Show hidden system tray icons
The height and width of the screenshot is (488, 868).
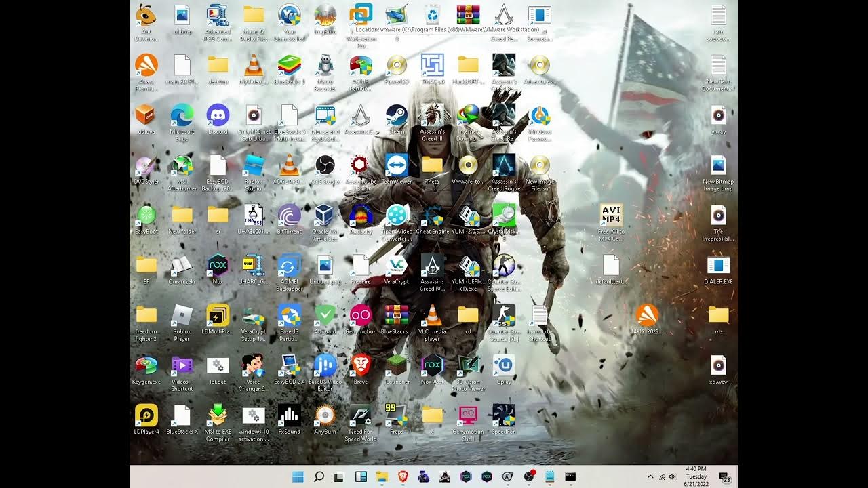pos(650,477)
